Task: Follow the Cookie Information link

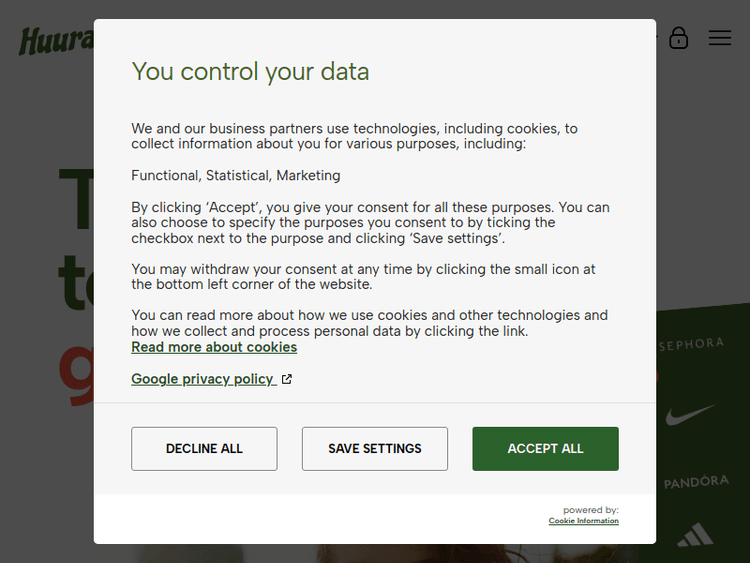Action: 583,521
